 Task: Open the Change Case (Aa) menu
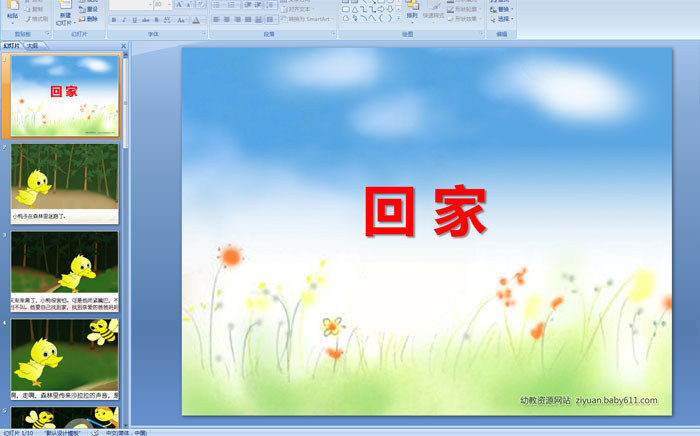181,20
